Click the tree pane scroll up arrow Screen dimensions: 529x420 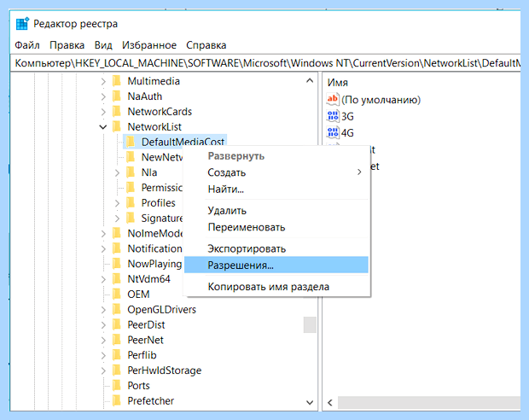pos(310,81)
